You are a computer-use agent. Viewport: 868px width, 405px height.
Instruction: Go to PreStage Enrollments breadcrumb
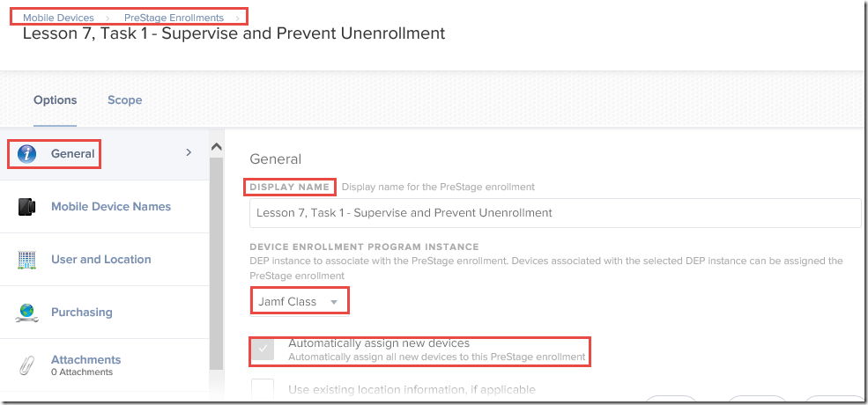pos(174,18)
